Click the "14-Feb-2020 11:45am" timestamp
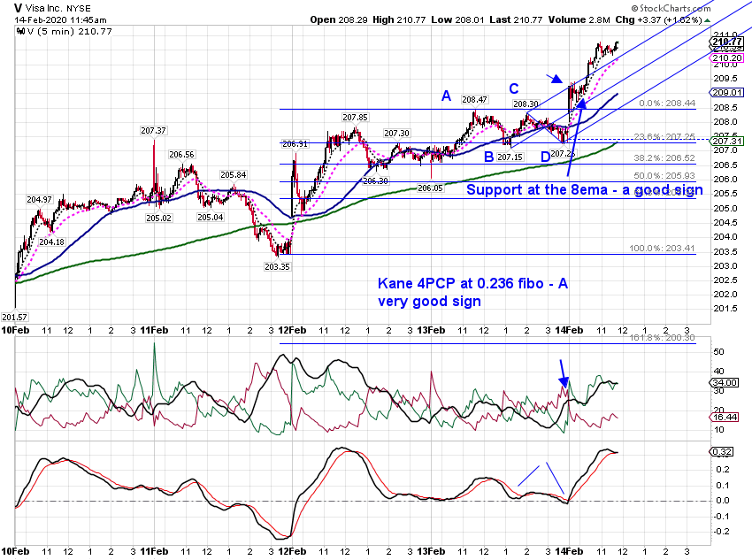This screenshot has height=560, width=752. (x=60, y=20)
